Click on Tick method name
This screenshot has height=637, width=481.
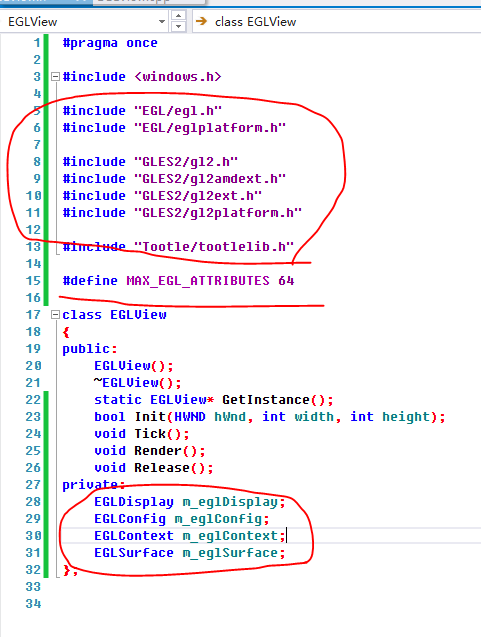150,434
